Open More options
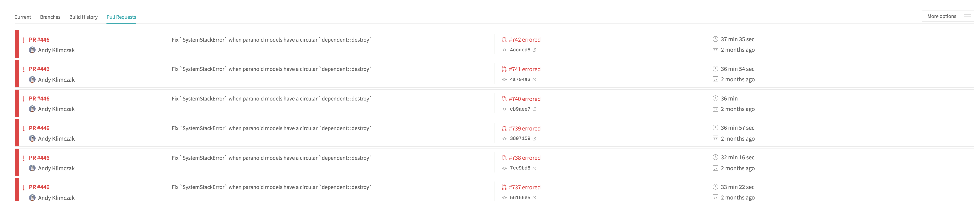The image size is (980, 201). click(x=942, y=16)
